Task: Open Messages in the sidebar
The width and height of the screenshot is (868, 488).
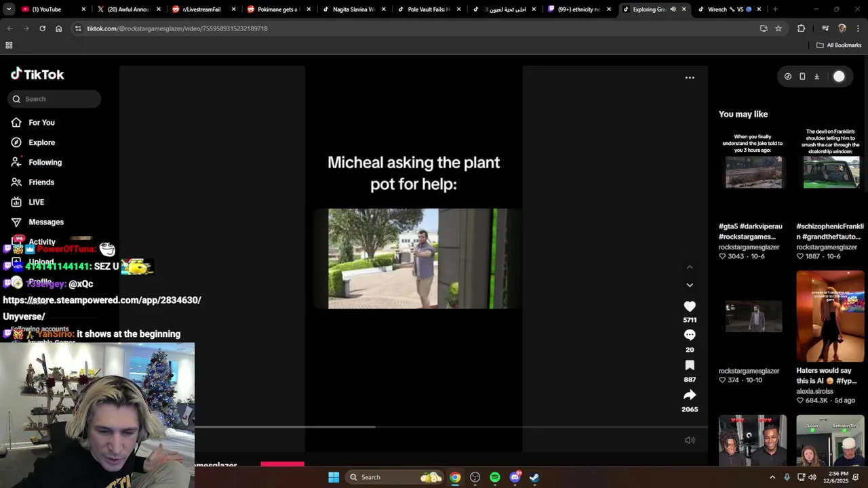Action: 45,222
